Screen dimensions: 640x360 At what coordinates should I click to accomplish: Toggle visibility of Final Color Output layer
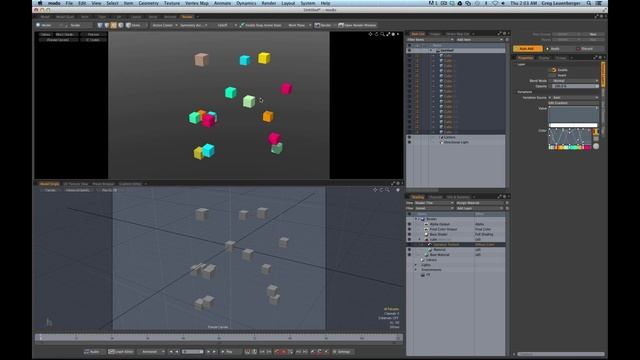(x=409, y=229)
